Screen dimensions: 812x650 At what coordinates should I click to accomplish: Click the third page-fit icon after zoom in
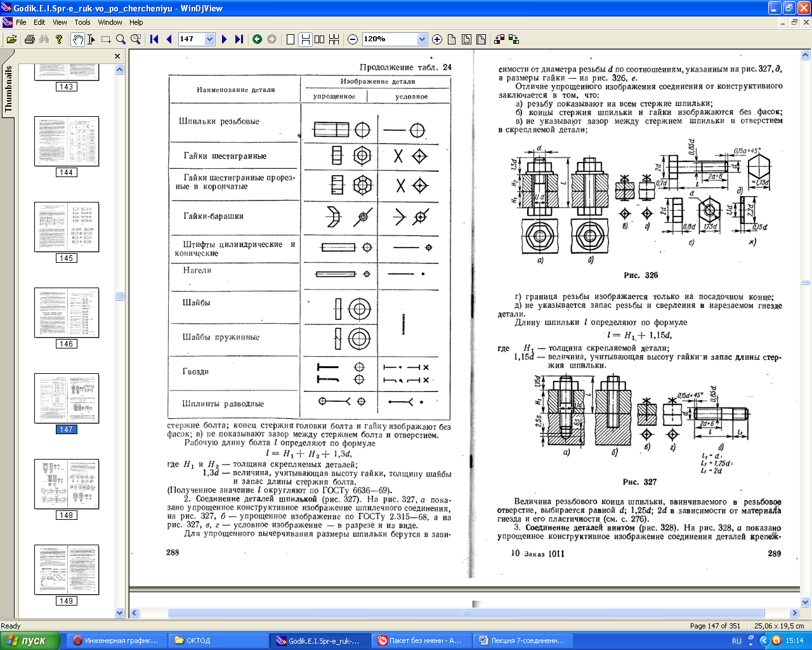click(481, 39)
